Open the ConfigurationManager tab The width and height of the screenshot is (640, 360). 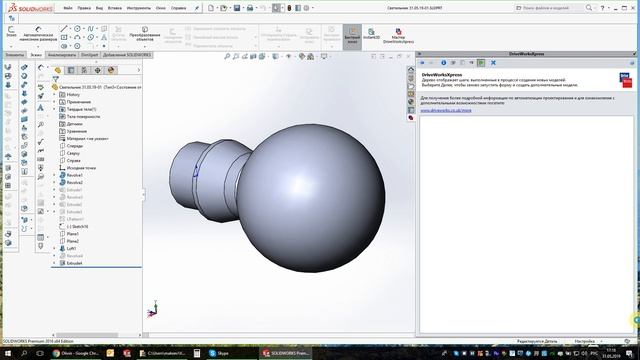(84, 70)
